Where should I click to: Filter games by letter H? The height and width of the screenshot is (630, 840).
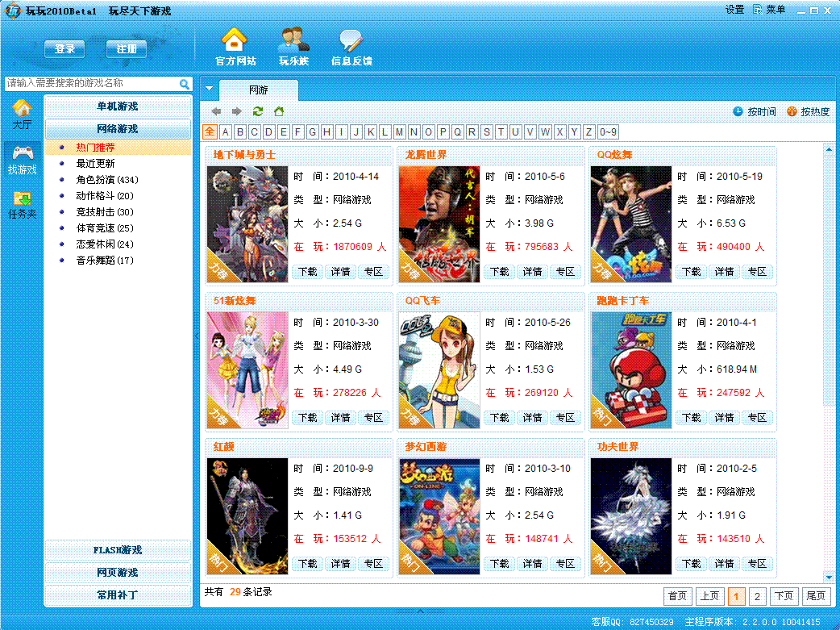(326, 132)
